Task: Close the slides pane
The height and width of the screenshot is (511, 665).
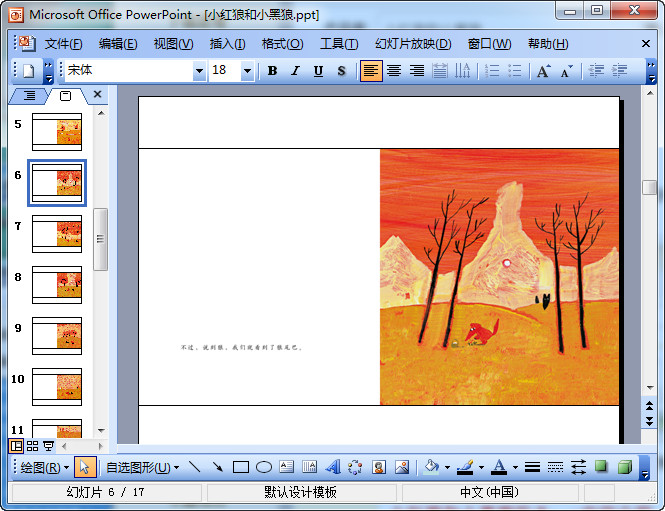Action: (x=98, y=94)
